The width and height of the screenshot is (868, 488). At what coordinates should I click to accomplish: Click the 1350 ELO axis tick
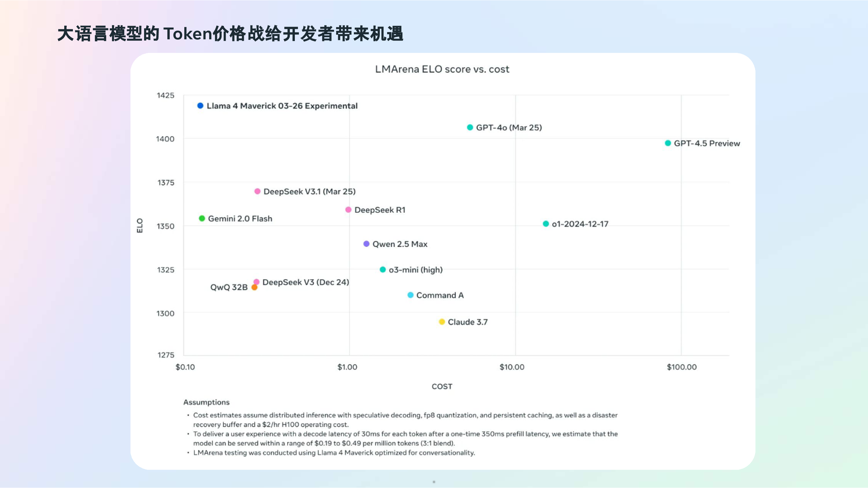click(165, 226)
